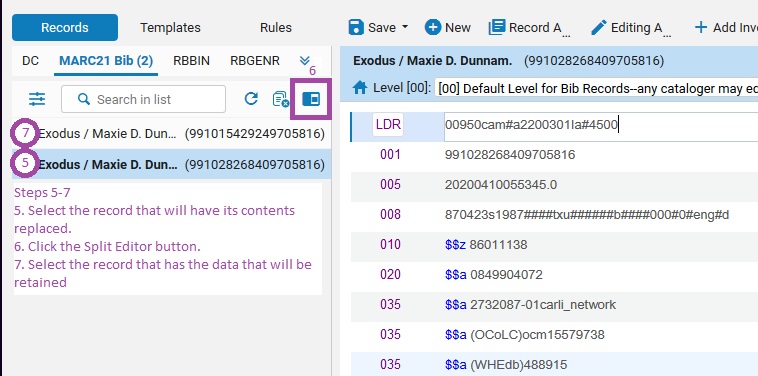
Task: Expand Save dropdown arrow
Action: point(405,27)
